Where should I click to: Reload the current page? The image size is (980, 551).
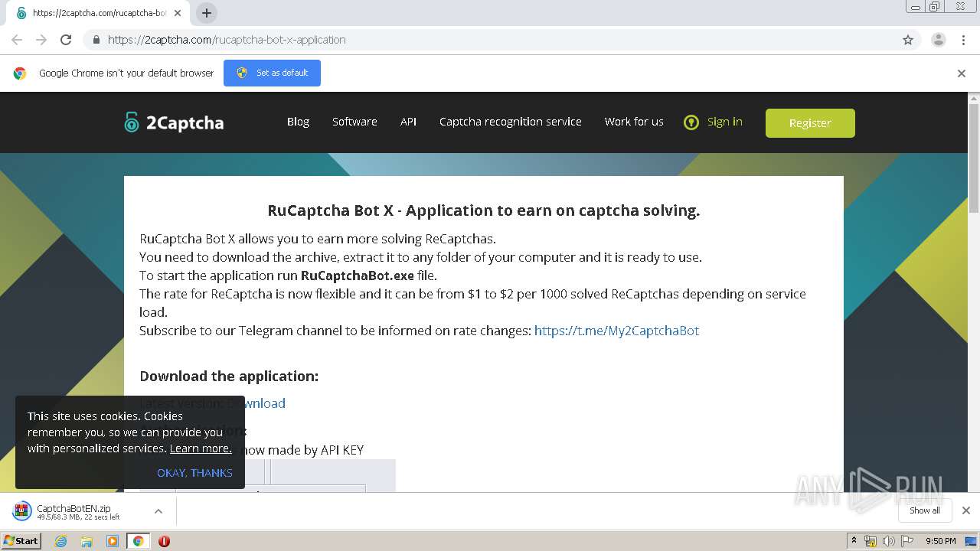pyautogui.click(x=66, y=40)
